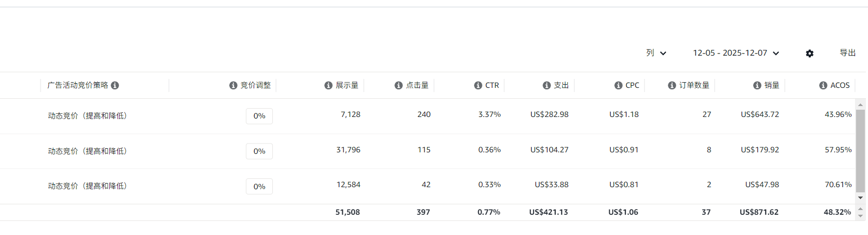Click the 导出 export button
This screenshot has height=235, width=868.
point(848,53)
